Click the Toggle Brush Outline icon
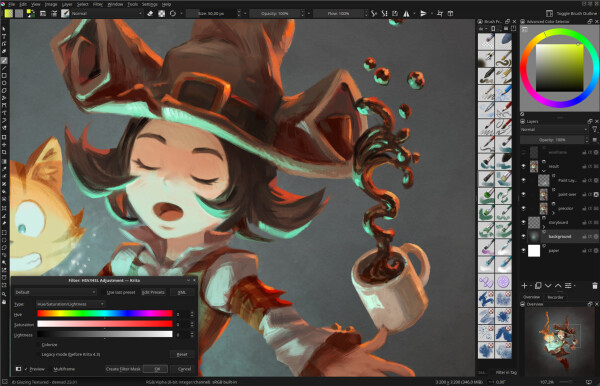 [549, 13]
